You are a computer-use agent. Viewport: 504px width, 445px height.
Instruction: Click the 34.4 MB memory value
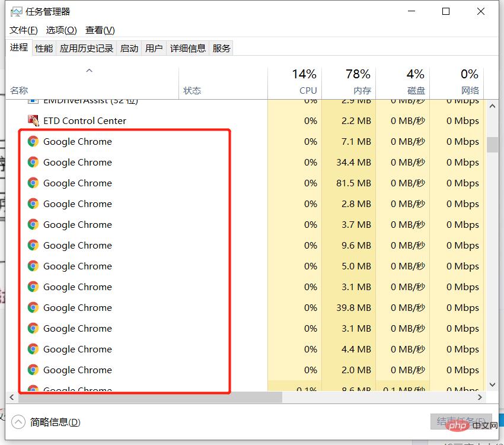pos(353,162)
